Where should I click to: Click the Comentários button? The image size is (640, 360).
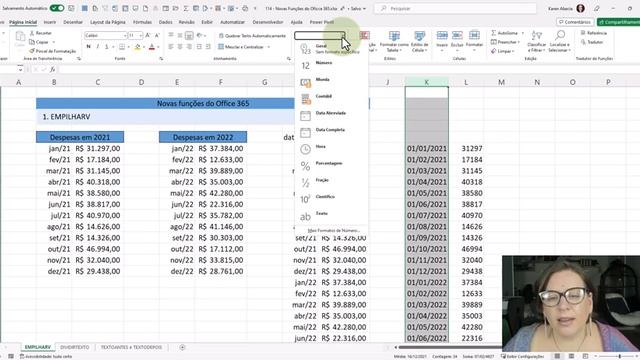pos(575,22)
